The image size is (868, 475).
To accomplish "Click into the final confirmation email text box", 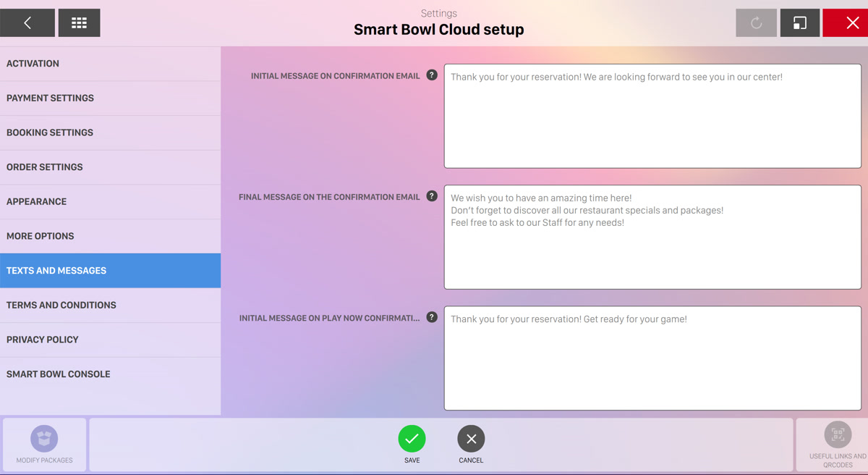I will (x=652, y=237).
